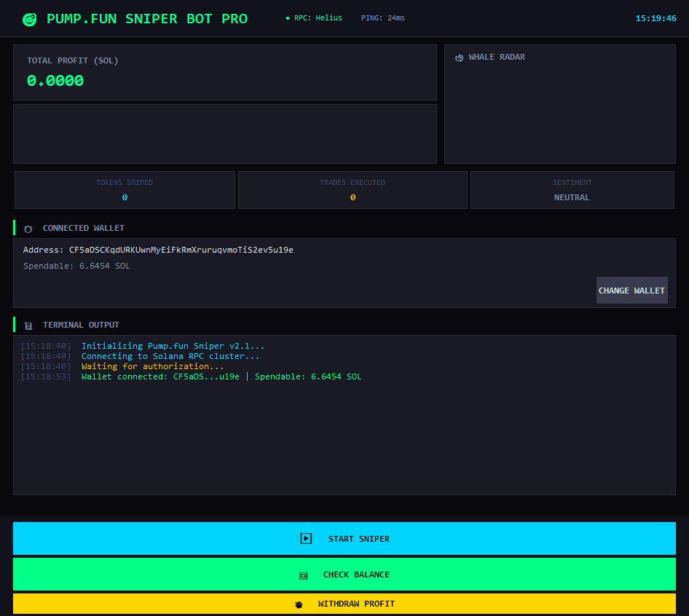Click the full wallet address text
Image resolution: width=689 pixels, height=616 pixels.
[x=181, y=250]
